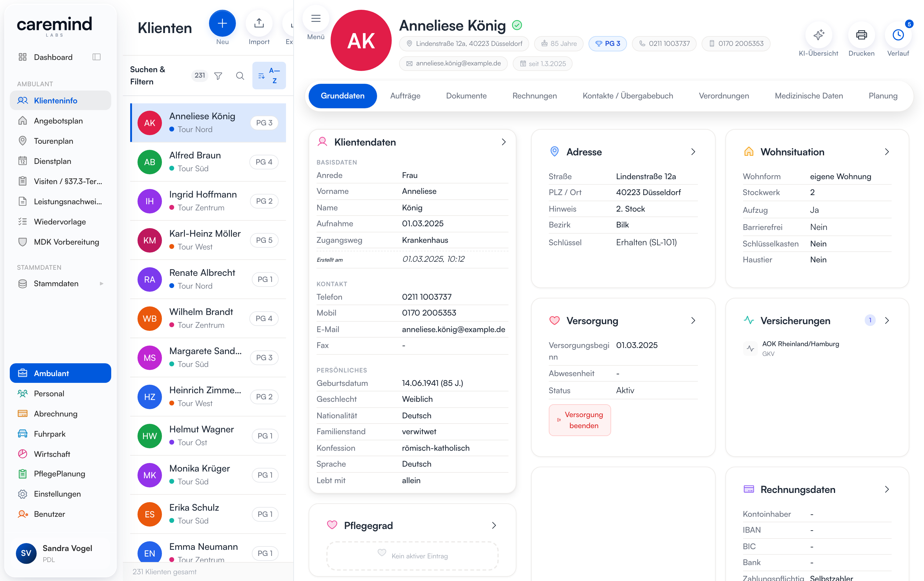924x581 pixels.
Task: Click the PG 3 header badge
Action: click(607, 44)
